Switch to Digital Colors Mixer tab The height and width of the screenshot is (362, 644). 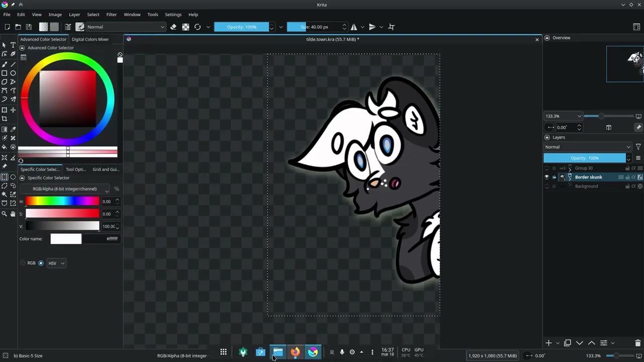(90, 39)
